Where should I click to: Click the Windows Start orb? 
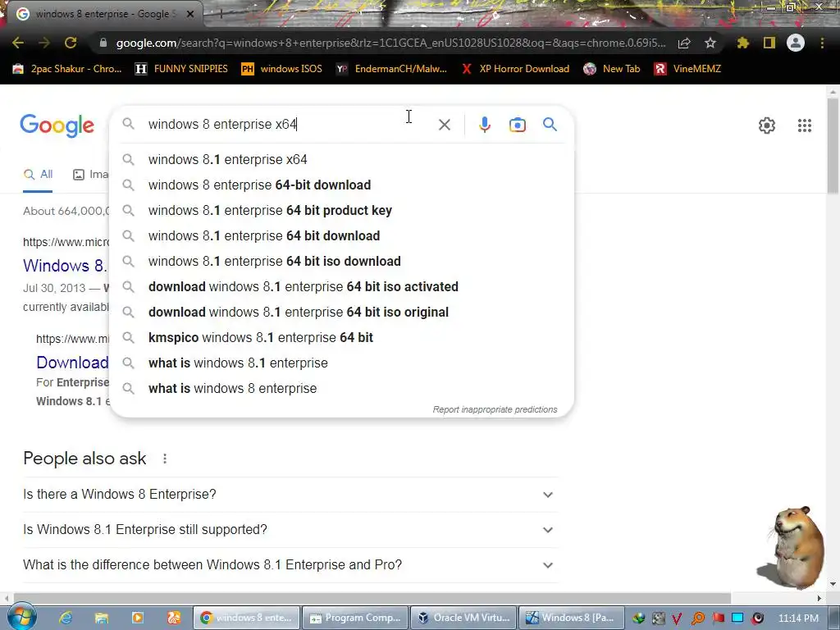(x=21, y=616)
